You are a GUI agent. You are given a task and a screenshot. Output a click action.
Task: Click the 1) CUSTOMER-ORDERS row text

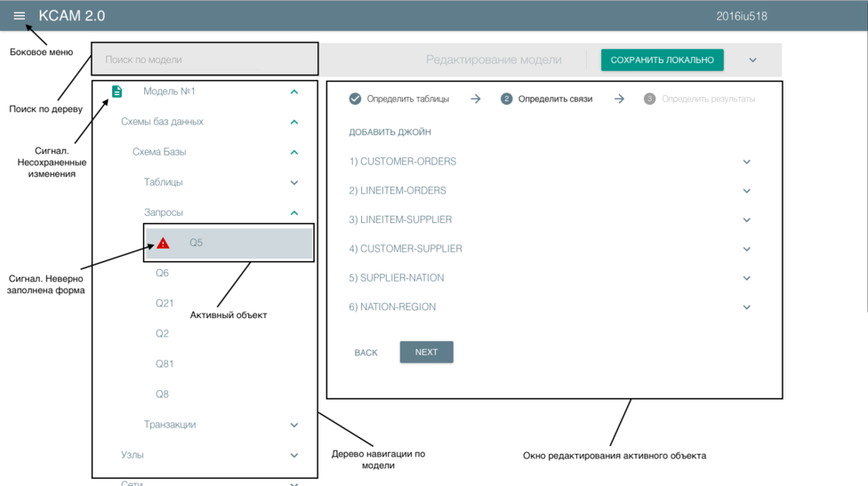403,162
